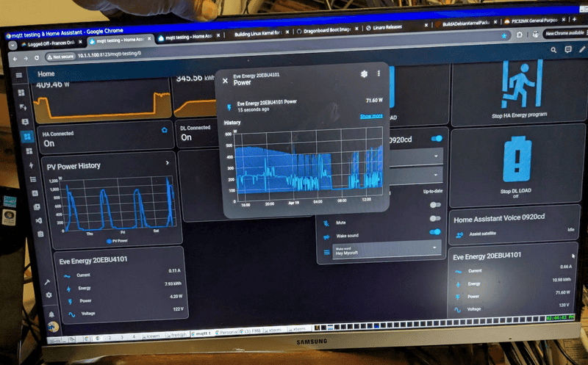
Task: Click the Not secure site info chip
Action: click(60, 57)
